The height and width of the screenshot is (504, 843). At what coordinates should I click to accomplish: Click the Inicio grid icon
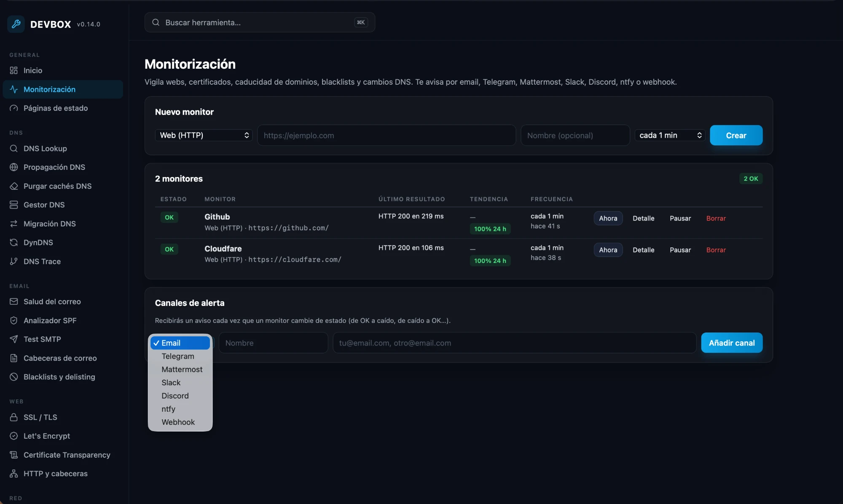[x=14, y=70]
